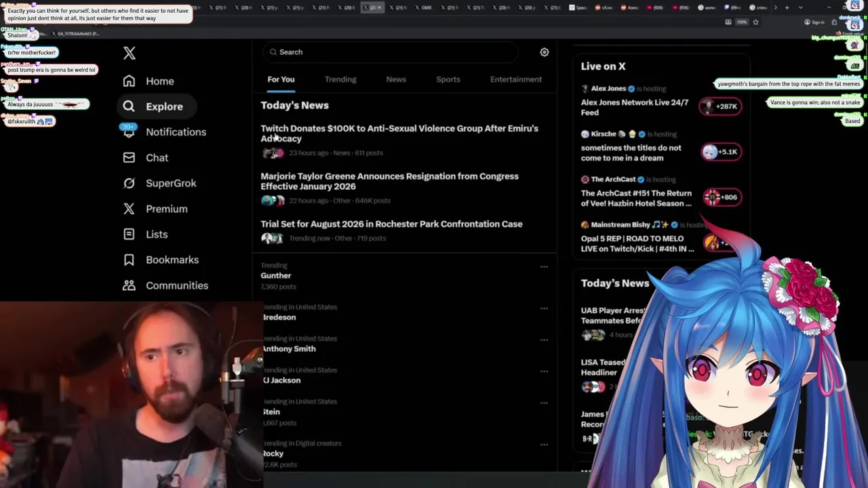Click Mainstream Bishy host name
Screen dimensions: 868x488
tap(620, 224)
